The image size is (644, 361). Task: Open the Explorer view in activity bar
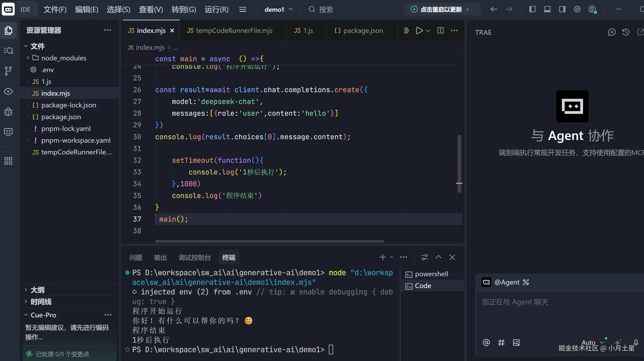pos(8,30)
